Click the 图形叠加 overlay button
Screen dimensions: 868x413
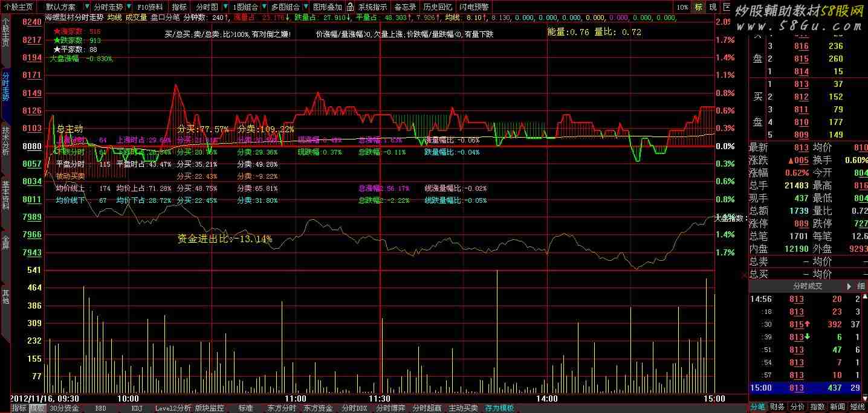tap(327, 7)
